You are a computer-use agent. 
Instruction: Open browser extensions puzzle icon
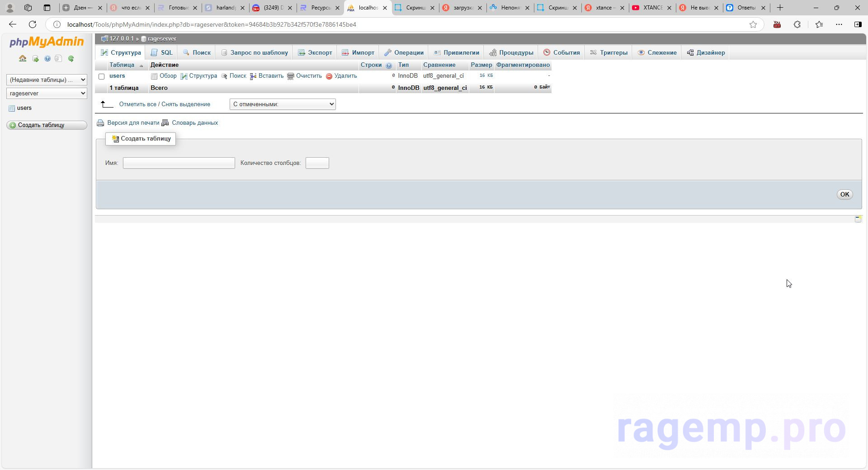pos(797,24)
